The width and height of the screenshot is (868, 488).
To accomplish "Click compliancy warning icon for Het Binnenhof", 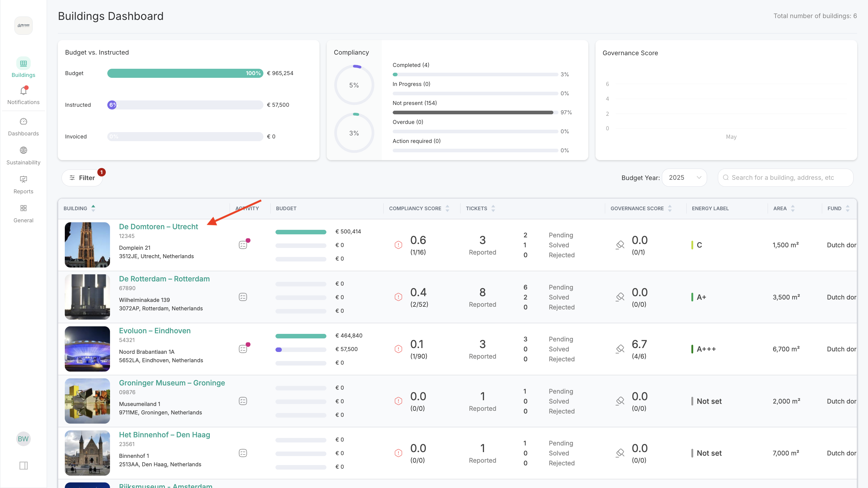I will click(398, 453).
